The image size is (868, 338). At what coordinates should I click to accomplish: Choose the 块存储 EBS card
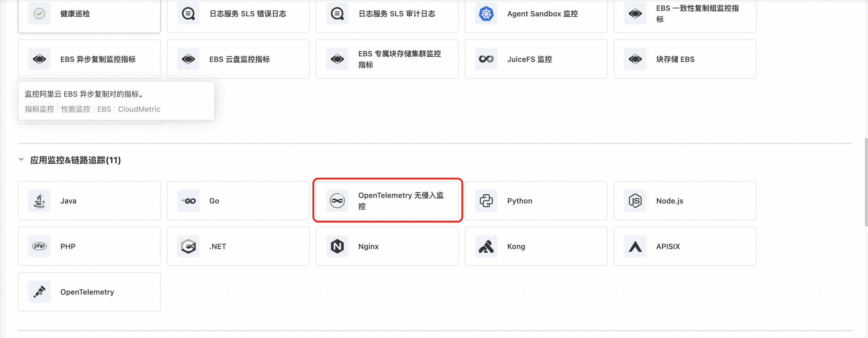coord(685,59)
